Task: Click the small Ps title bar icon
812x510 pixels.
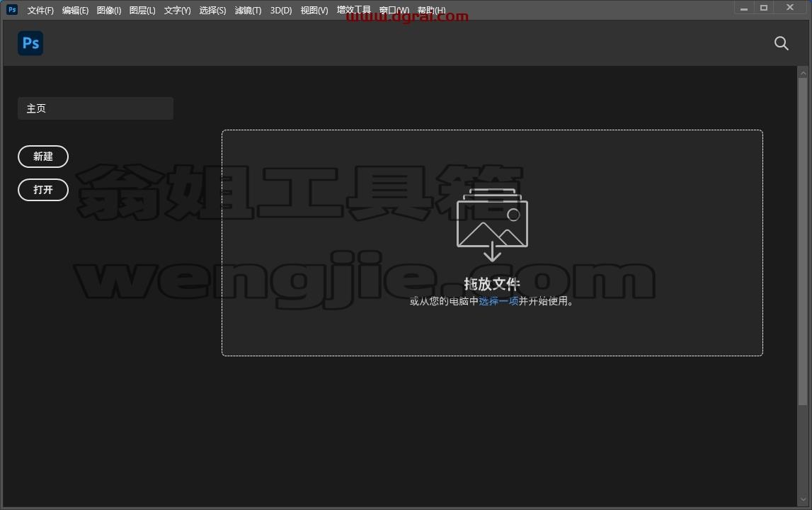Action: point(12,9)
